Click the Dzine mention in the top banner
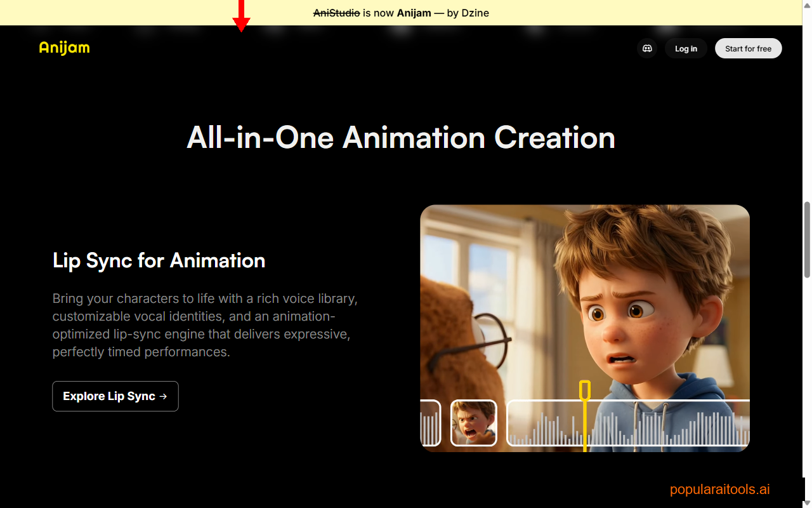This screenshot has height=508, width=812. click(x=475, y=13)
